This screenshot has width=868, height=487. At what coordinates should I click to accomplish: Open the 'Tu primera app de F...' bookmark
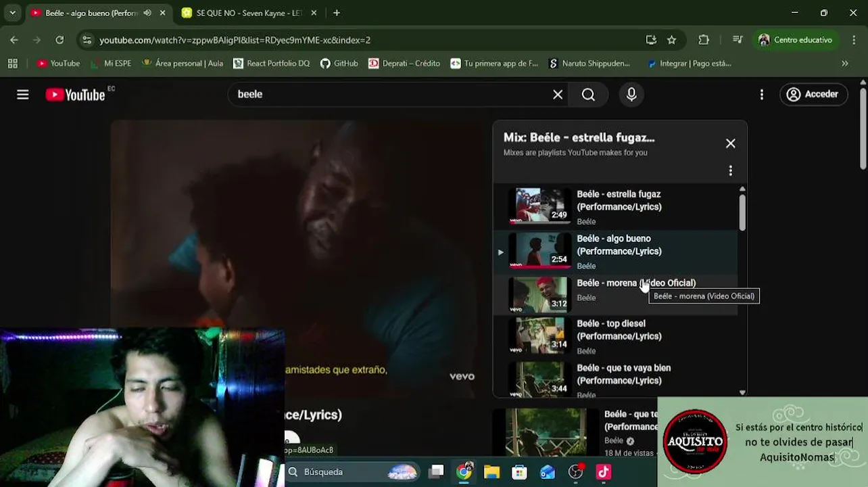[494, 64]
